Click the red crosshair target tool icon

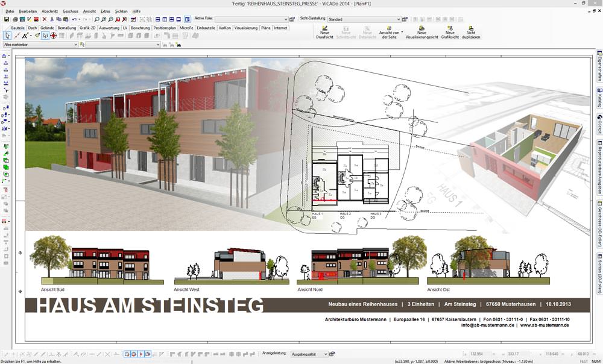click(54, 36)
